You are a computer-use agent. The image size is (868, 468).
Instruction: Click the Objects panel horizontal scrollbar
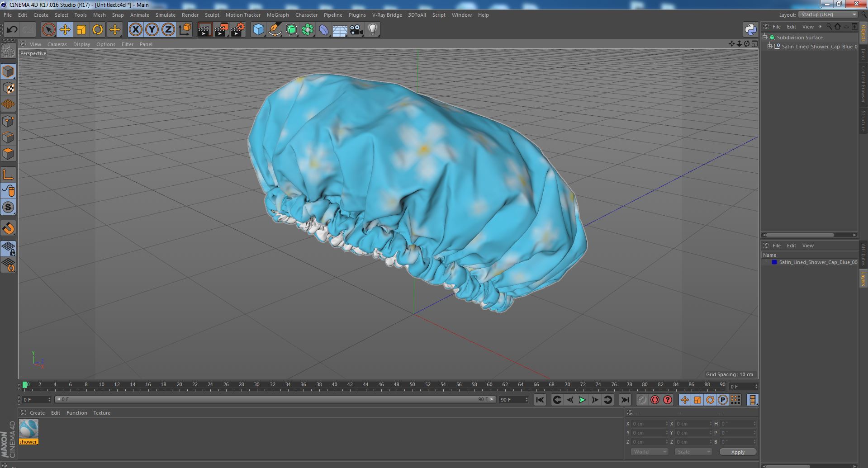click(x=800, y=235)
